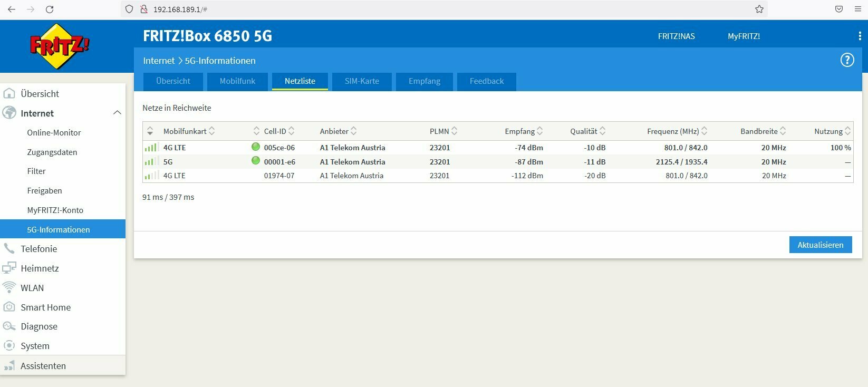This screenshot has width=868, height=387.
Task: Click signal bars of the 01974-07 row
Action: [151, 175]
